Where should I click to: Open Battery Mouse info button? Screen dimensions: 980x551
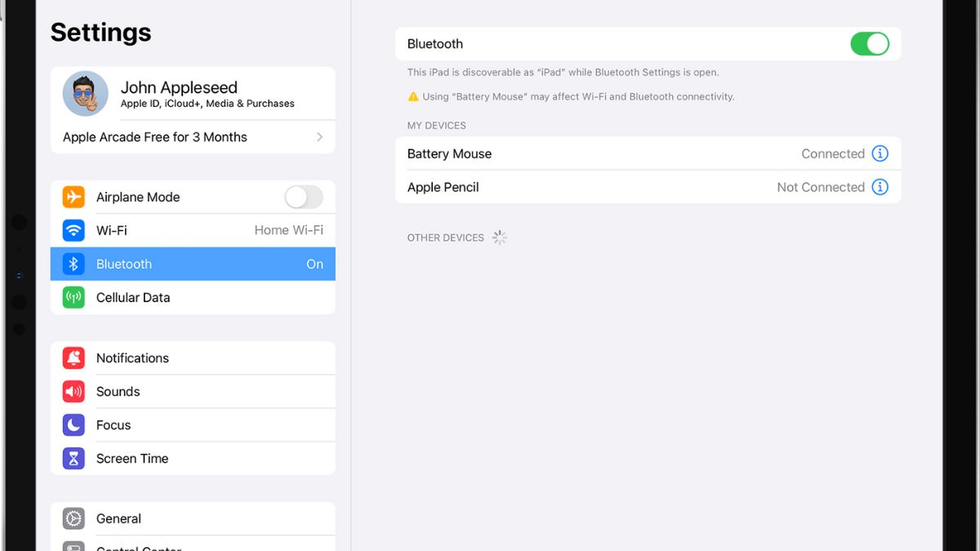(880, 153)
